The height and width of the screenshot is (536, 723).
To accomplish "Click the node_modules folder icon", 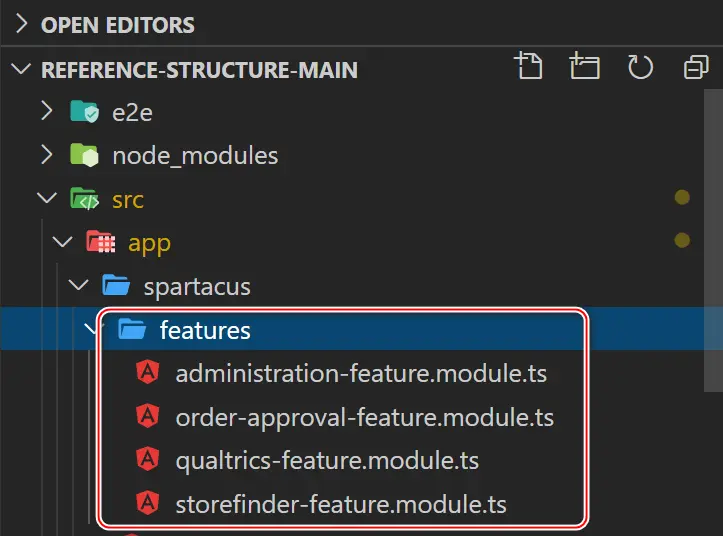I will 84,156.
